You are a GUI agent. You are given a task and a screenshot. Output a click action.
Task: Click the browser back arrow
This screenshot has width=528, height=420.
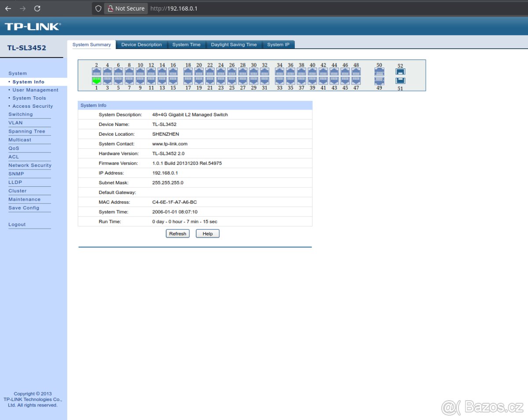(7, 8)
